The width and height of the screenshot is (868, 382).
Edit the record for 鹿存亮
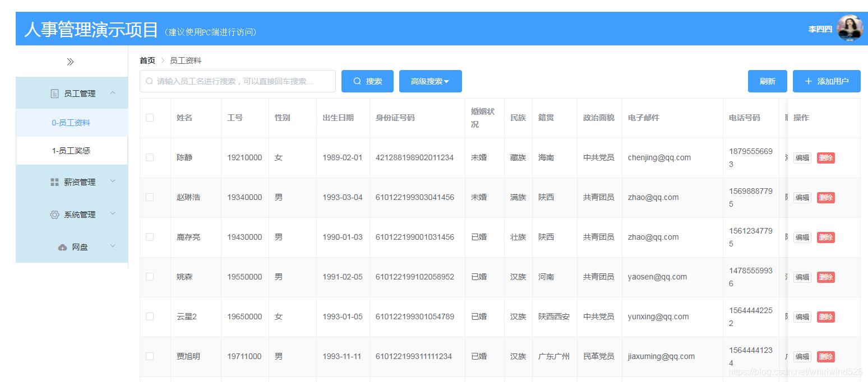coord(802,237)
